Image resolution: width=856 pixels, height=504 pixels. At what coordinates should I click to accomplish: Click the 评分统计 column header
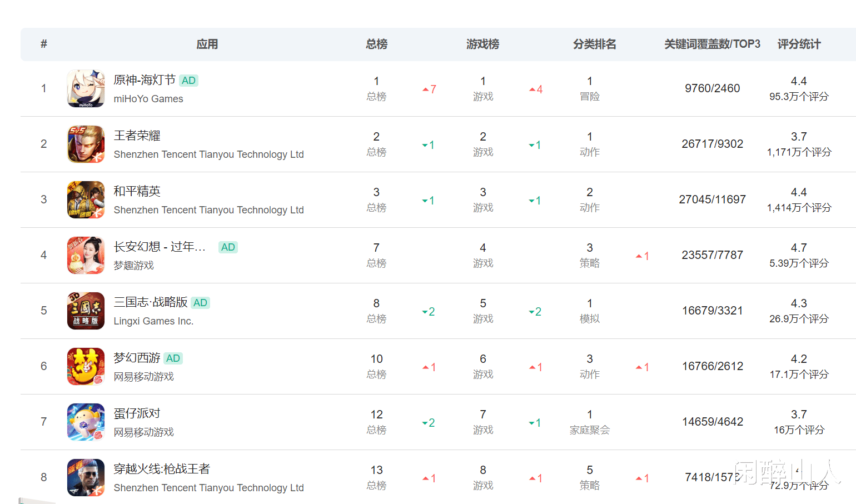[x=799, y=44]
